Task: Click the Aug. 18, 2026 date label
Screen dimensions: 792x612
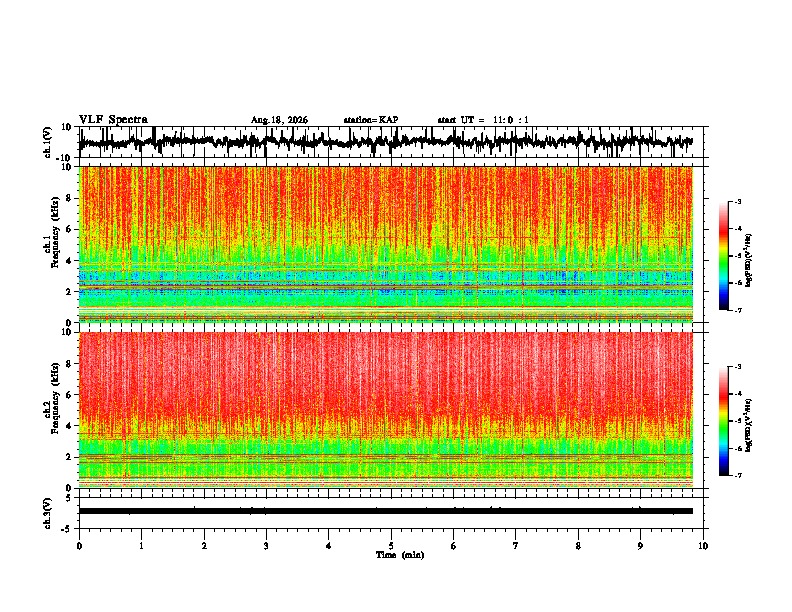Action: (279, 120)
